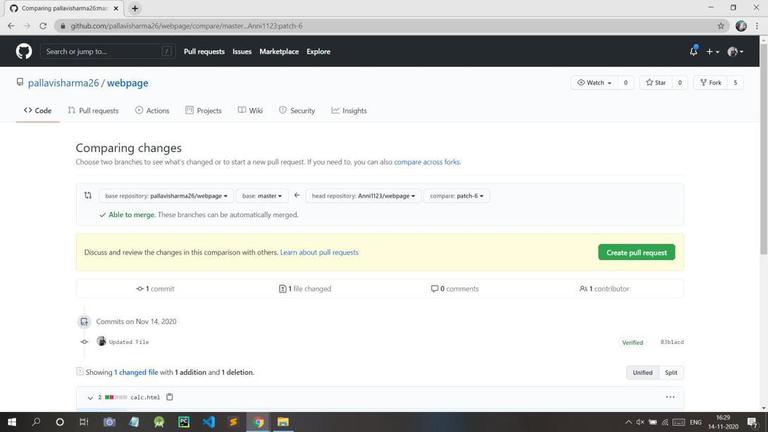Open the commit hash link

pos(672,342)
